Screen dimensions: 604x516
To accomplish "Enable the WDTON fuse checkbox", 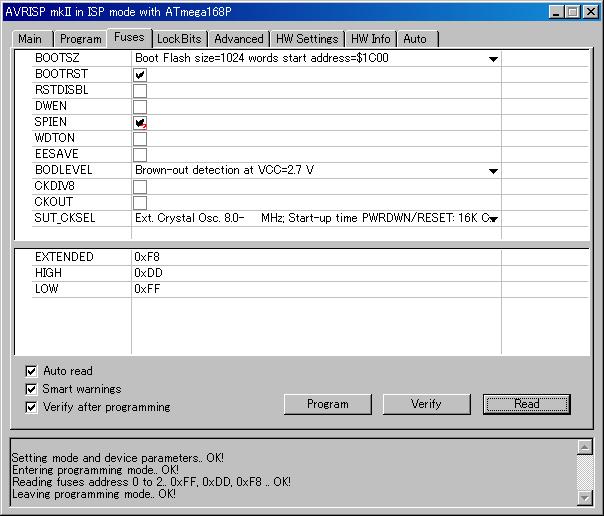I will coord(140,139).
